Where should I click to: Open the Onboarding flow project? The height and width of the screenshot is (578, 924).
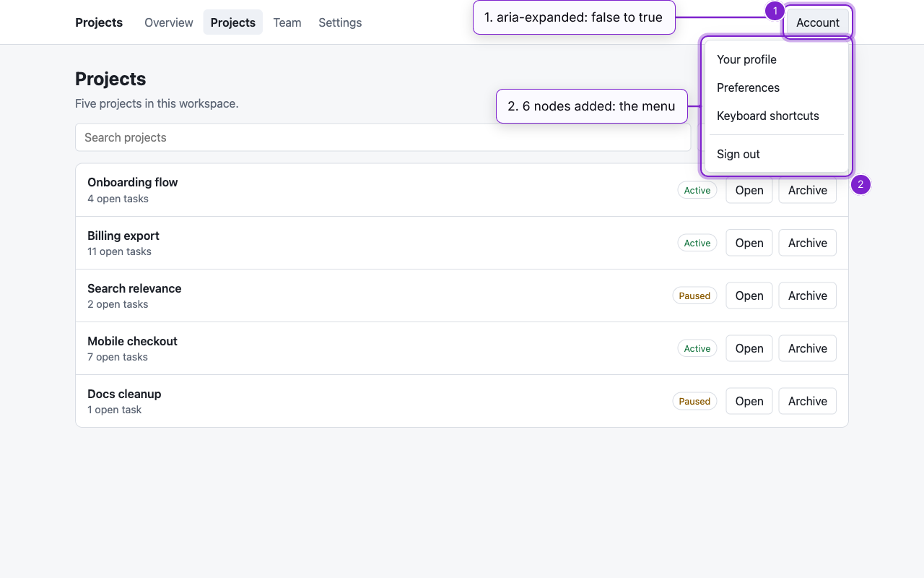pyautogui.click(x=749, y=190)
